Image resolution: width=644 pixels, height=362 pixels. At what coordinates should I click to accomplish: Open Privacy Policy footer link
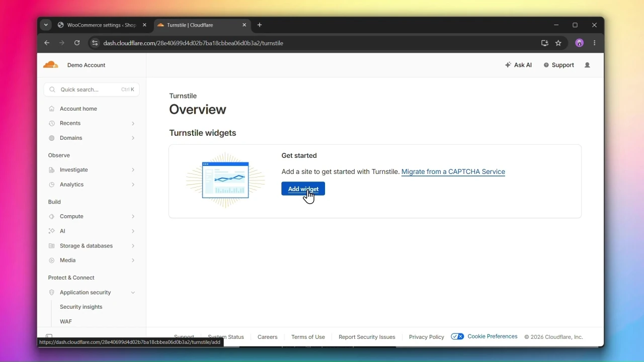click(427, 337)
